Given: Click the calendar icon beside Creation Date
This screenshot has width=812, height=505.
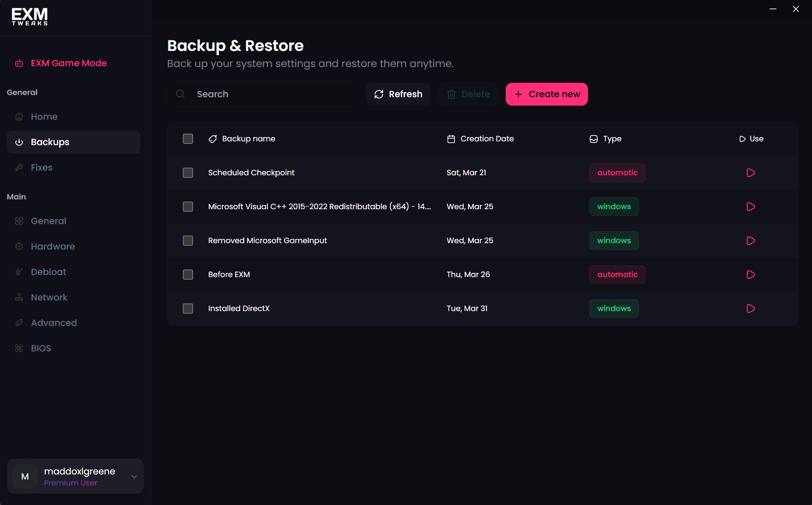Looking at the screenshot, I should click(451, 138).
